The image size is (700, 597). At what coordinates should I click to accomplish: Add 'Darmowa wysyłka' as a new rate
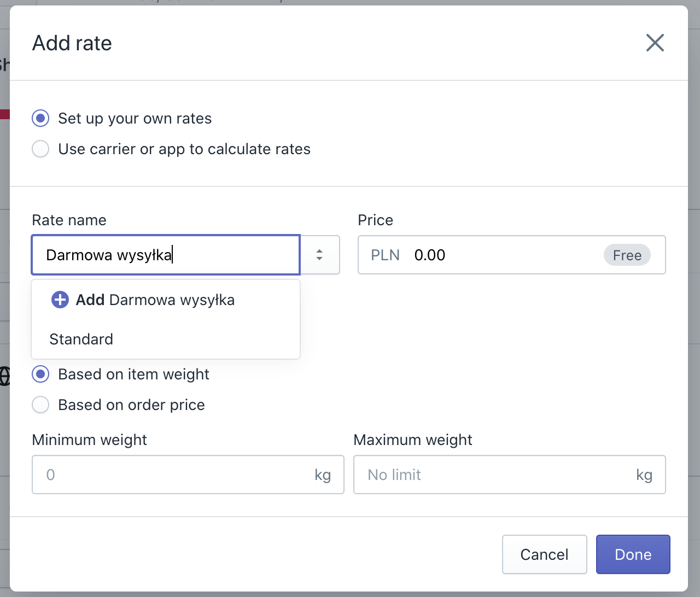(x=155, y=300)
